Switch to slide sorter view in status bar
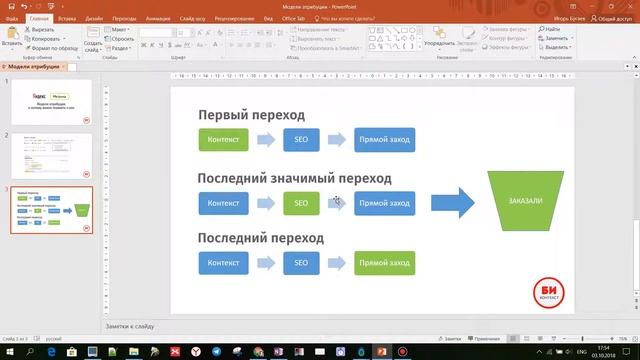This screenshot has width=640, height=360. (x=527, y=339)
